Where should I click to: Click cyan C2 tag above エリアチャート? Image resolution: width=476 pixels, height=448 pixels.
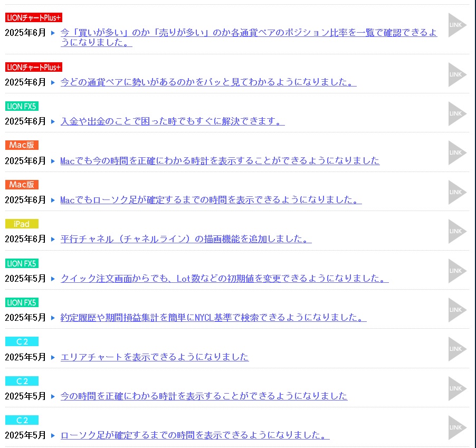tap(22, 341)
